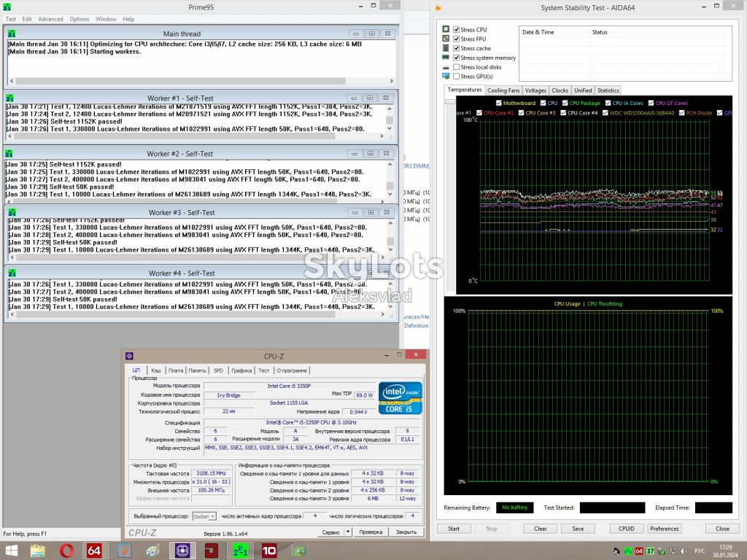Switch to CPU-Z via its taskbar chip icon
Screen dimensions: 747x560
(182, 551)
